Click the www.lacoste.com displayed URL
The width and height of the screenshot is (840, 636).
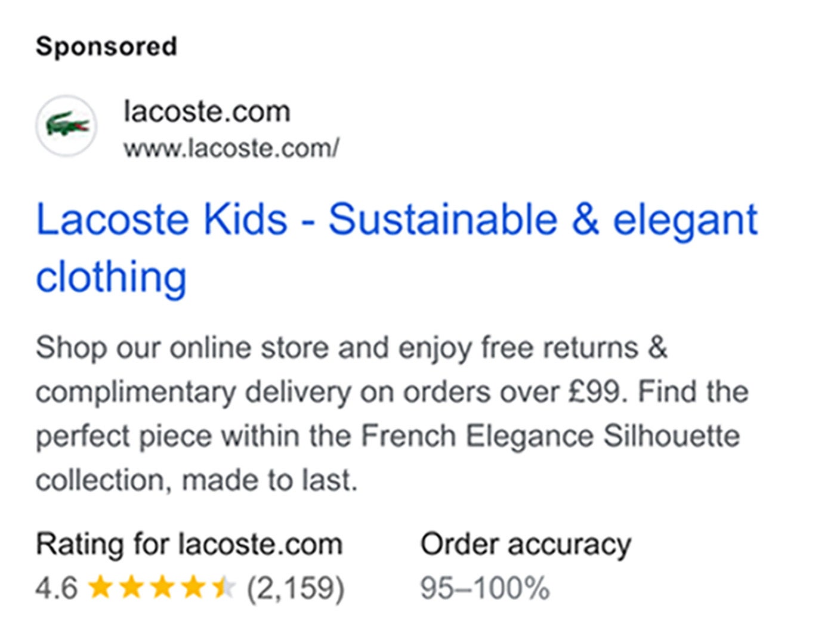point(231,148)
